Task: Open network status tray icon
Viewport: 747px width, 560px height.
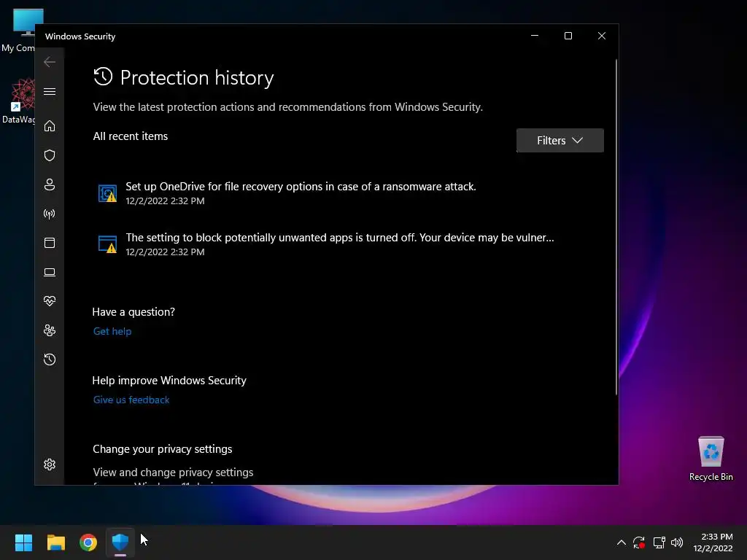Action: [x=659, y=542]
